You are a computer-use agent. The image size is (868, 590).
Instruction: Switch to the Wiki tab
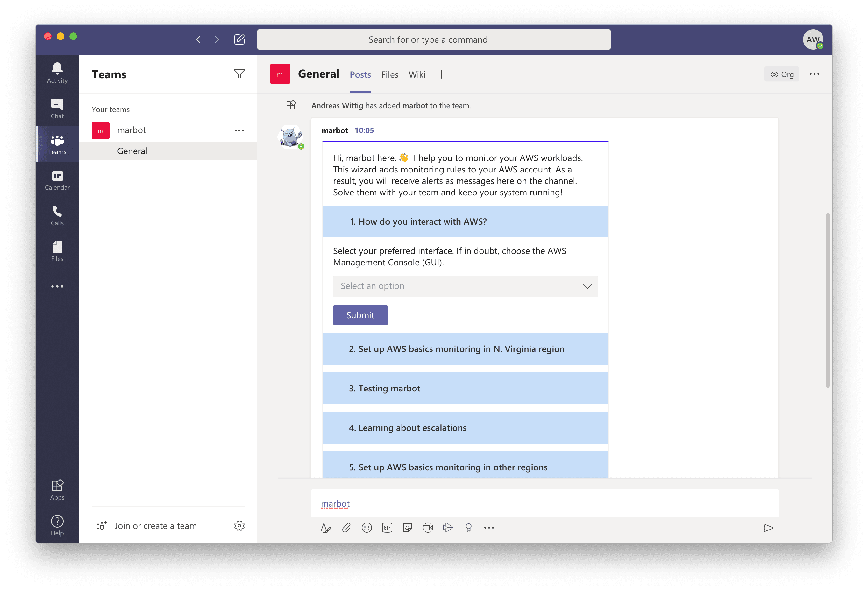click(x=417, y=75)
